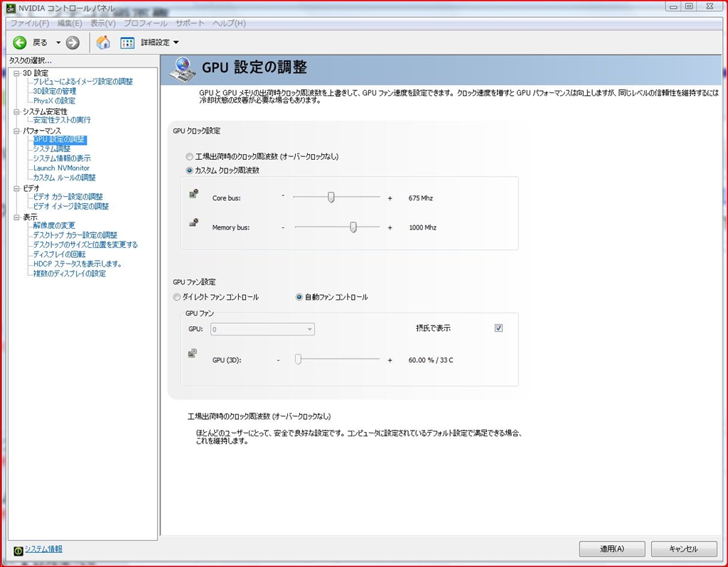Click the NVIDIA title bar app icon
This screenshot has width=728, height=567.
[x=11, y=7]
